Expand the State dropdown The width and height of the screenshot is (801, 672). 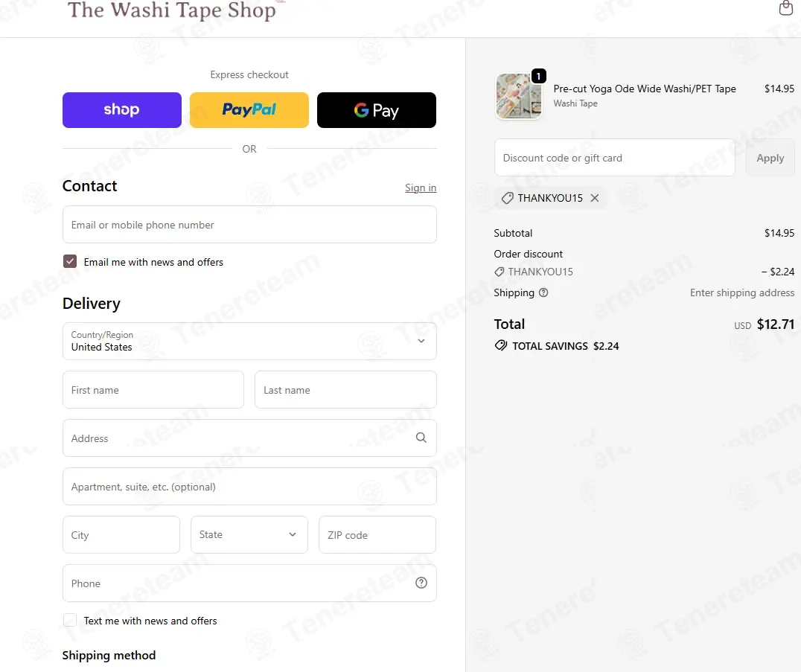[x=249, y=534]
